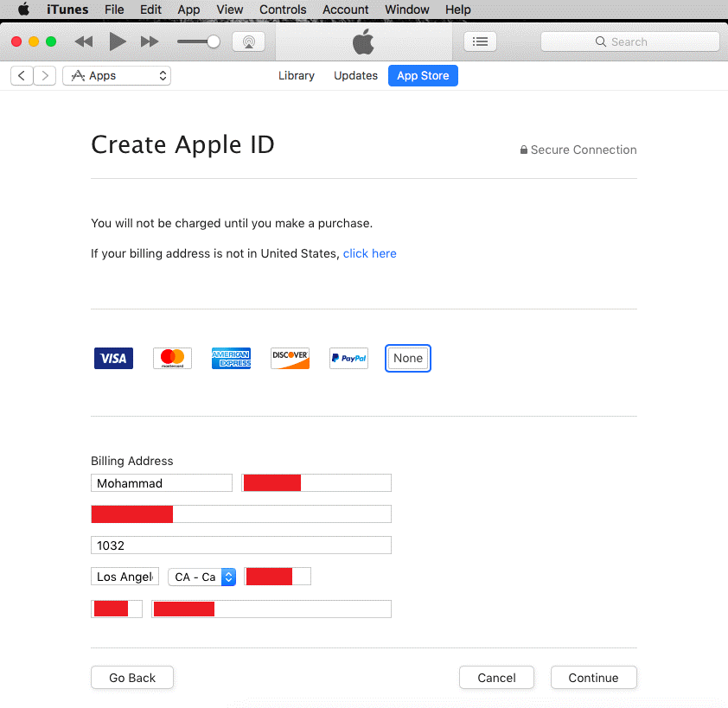Viewport: 728px width, 708px height.
Task: Click the Search field in iTunes
Action: (630, 41)
